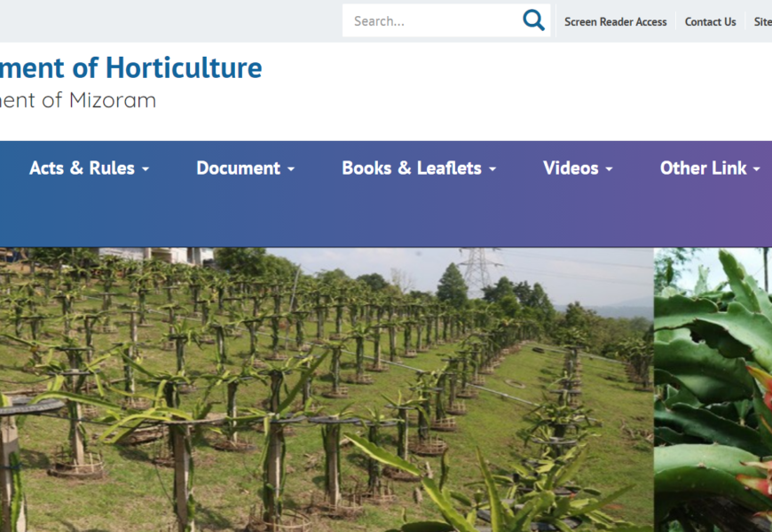Click the Government of Mizoram subtitle
This screenshot has height=532, width=772.
pyautogui.click(x=78, y=100)
